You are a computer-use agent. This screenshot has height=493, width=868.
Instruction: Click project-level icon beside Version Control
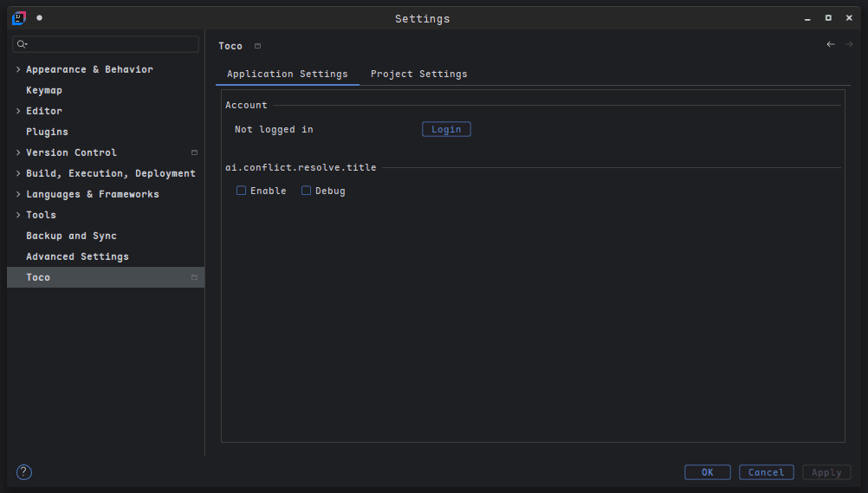pyautogui.click(x=194, y=152)
